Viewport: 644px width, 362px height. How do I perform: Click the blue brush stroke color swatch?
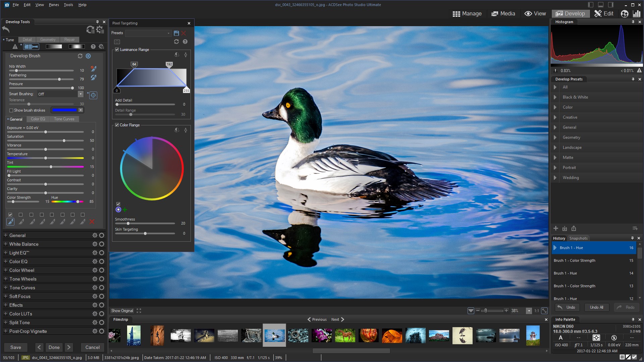(64, 110)
